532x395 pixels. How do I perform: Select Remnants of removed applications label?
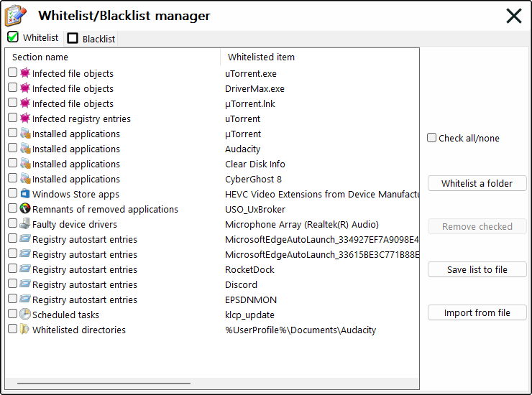point(105,210)
